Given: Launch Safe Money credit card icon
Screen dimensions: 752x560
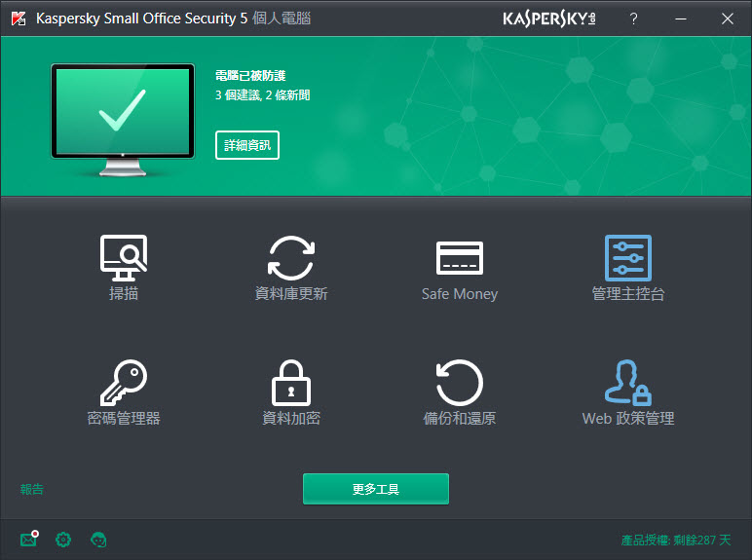Looking at the screenshot, I should click(460, 258).
